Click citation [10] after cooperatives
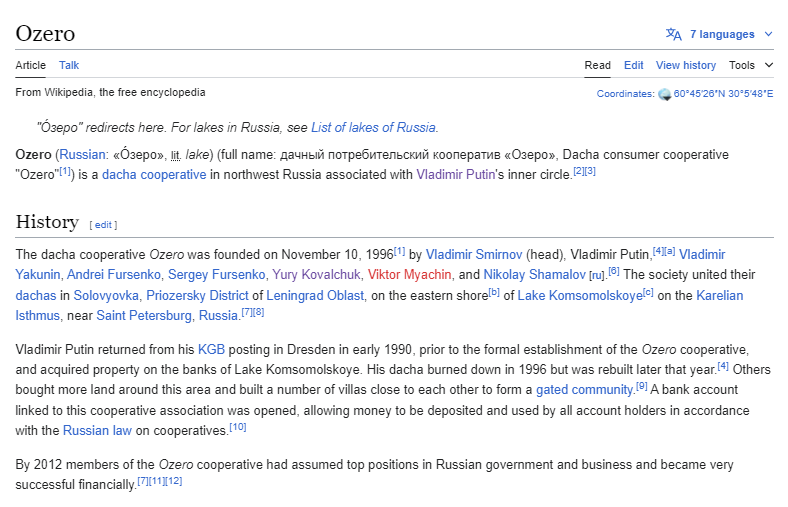This screenshot has height=507, width=788. point(238,427)
